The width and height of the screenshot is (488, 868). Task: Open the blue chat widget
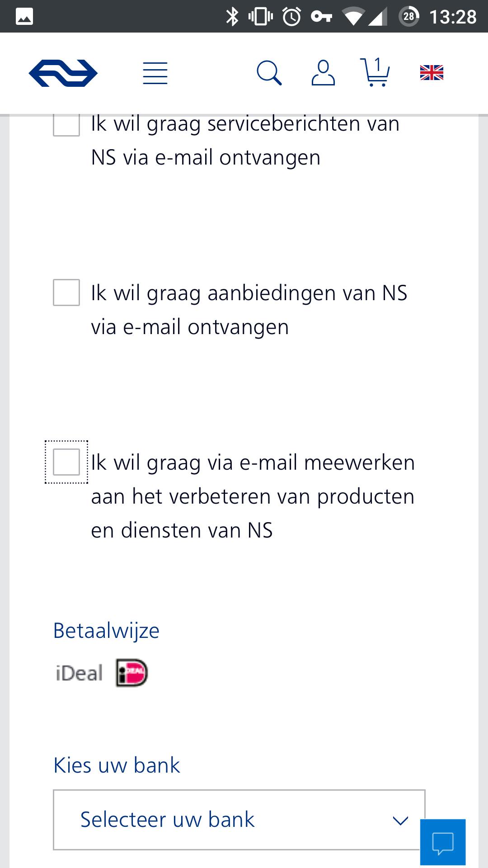443,842
